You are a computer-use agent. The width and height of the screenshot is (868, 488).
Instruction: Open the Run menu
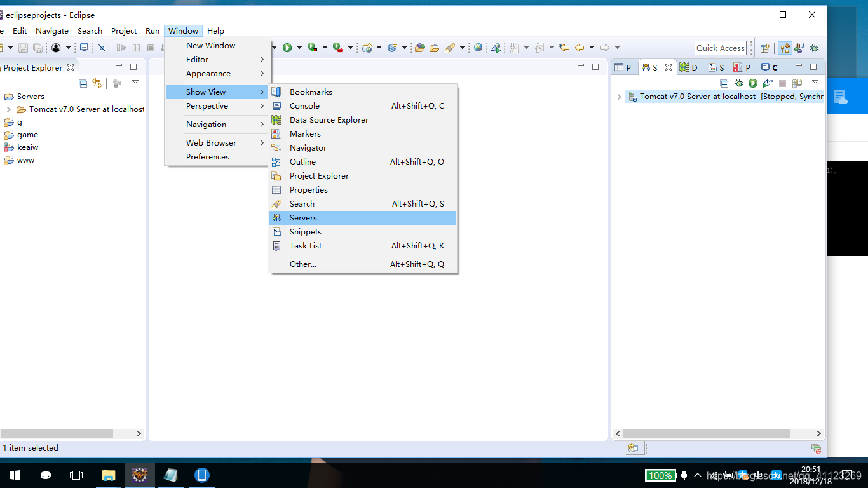tap(153, 30)
